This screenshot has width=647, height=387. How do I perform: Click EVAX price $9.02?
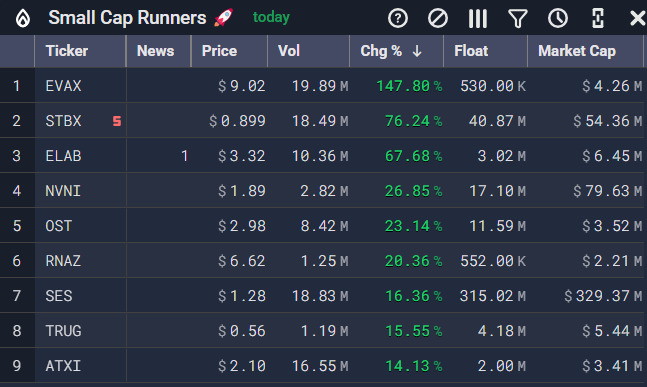[242, 86]
